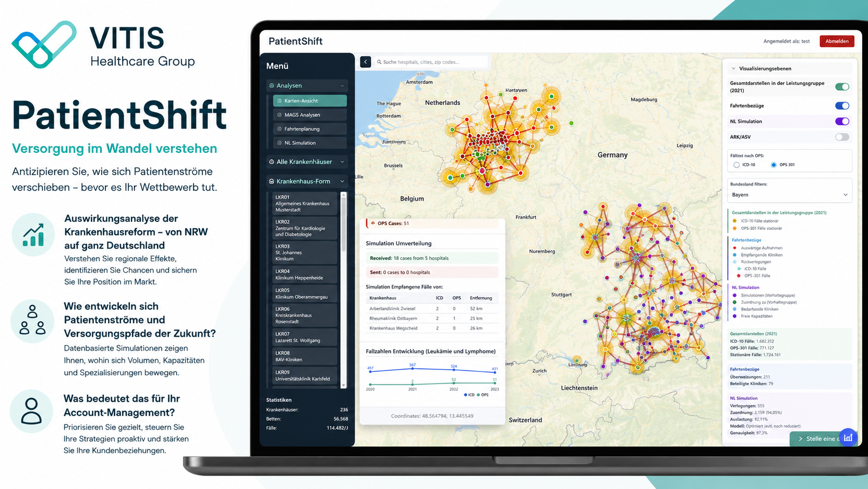Go to Fahrtenplanung in the menu
The height and width of the screenshot is (489, 868).
(310, 129)
